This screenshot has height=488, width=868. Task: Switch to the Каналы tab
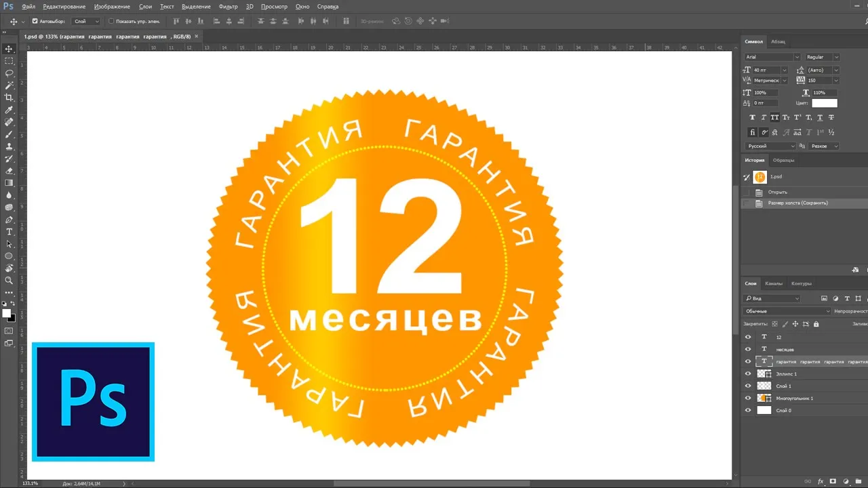pos(774,283)
